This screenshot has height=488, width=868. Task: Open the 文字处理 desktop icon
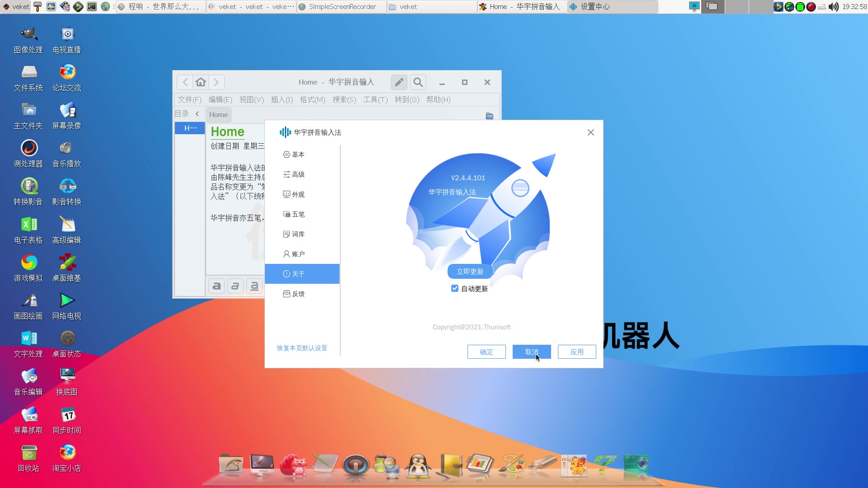tap(28, 344)
